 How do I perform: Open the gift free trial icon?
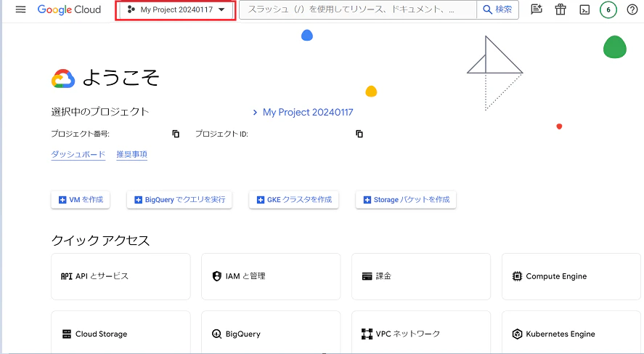pyautogui.click(x=561, y=9)
